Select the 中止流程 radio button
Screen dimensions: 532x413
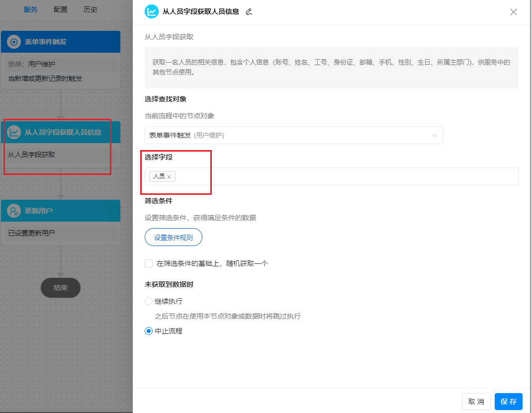[148, 331]
